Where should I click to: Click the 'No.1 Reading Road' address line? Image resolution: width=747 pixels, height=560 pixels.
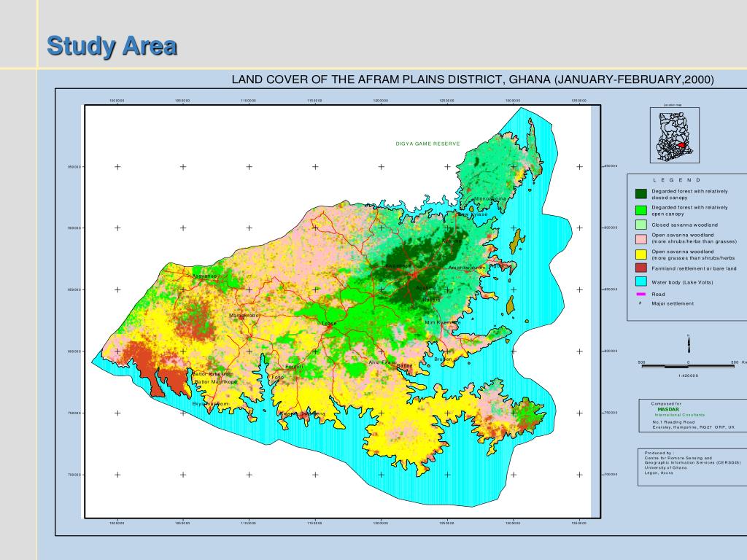point(673,422)
